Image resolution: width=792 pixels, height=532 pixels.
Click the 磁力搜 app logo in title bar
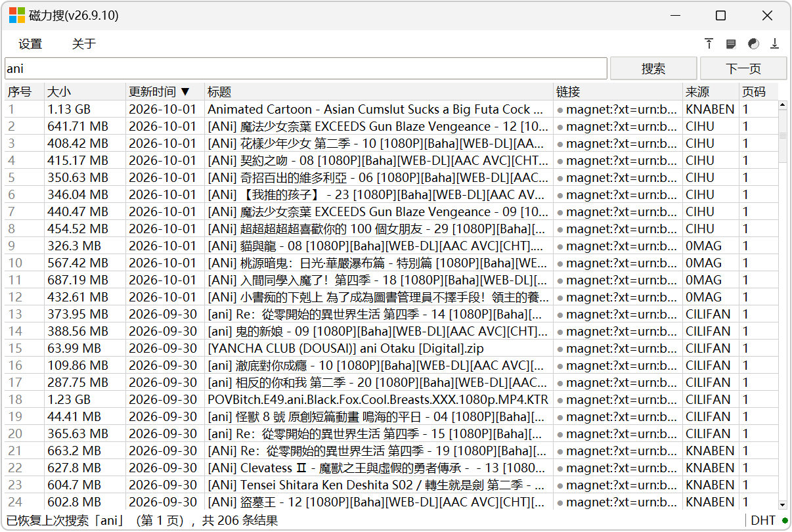[16, 16]
